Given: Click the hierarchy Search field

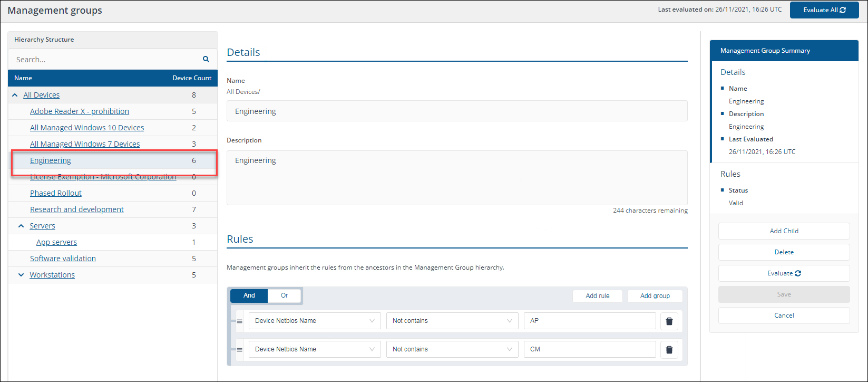Looking at the screenshot, I should pyautogui.click(x=105, y=60).
